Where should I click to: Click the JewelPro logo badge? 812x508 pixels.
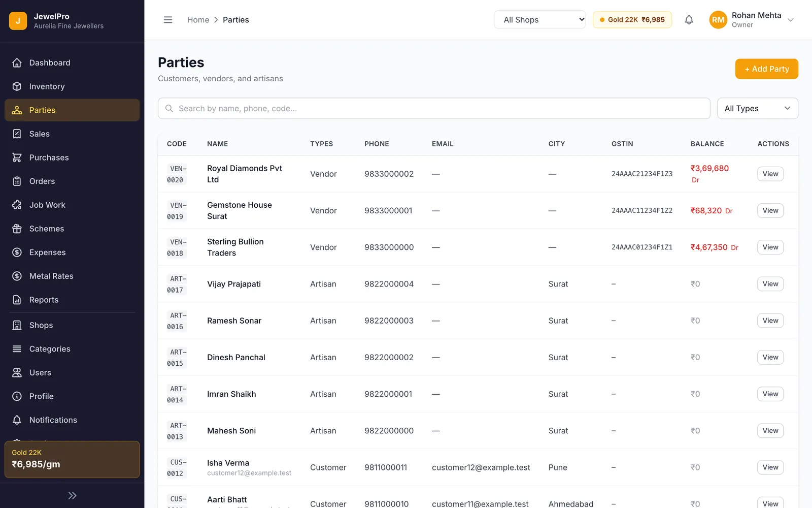[18, 21]
